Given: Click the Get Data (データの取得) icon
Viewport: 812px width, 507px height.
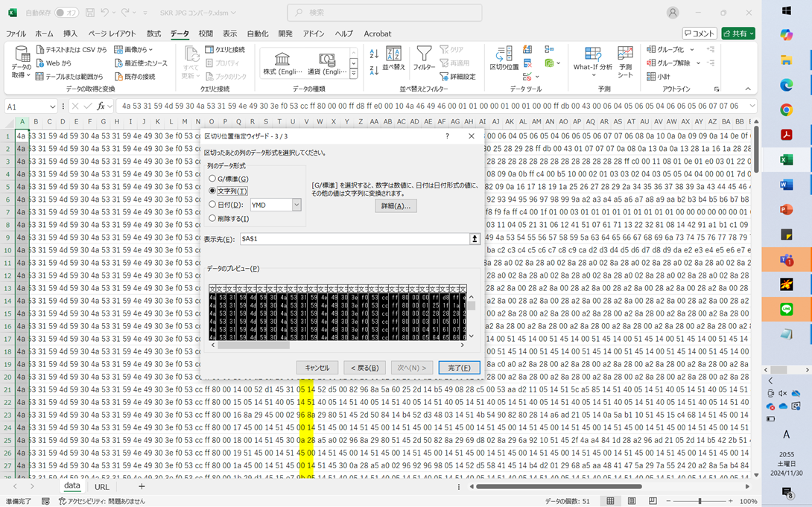Looking at the screenshot, I should 22,62.
